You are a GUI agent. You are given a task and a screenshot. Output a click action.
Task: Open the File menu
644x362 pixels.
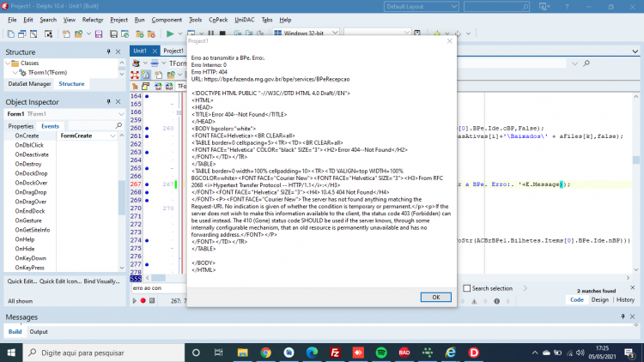pyautogui.click(x=12, y=20)
